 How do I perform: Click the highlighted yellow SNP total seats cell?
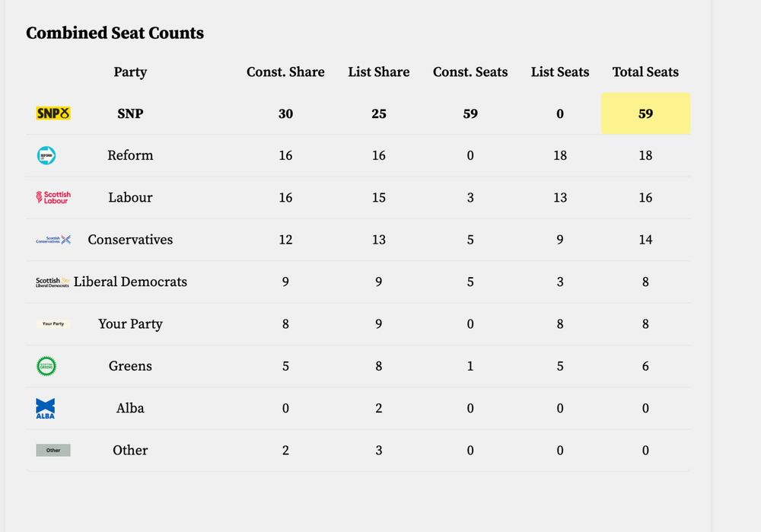[x=645, y=113]
